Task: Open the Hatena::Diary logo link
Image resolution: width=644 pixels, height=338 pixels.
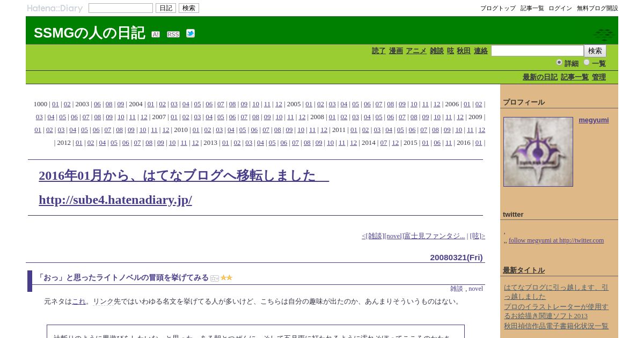Action: click(55, 8)
